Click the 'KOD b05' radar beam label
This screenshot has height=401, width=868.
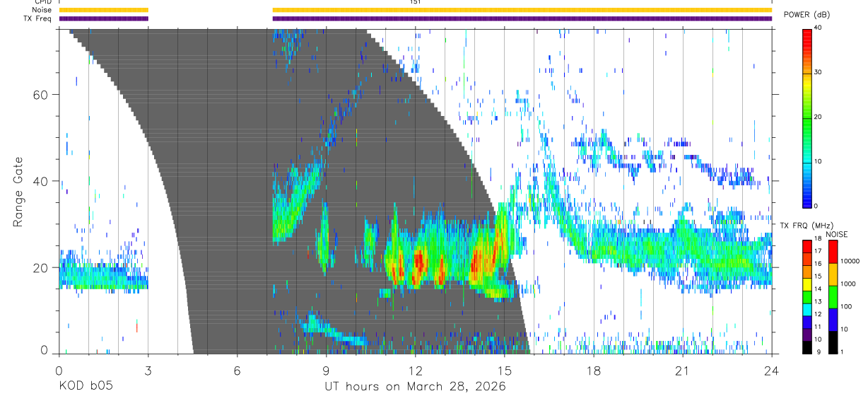85,387
